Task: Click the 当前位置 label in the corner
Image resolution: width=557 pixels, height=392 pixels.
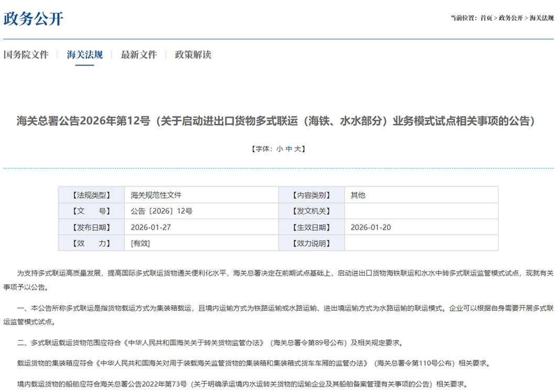Action: 463,17
